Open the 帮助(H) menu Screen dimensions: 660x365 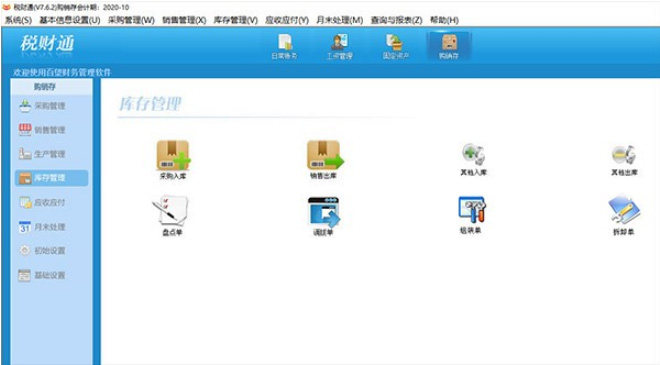tap(444, 20)
